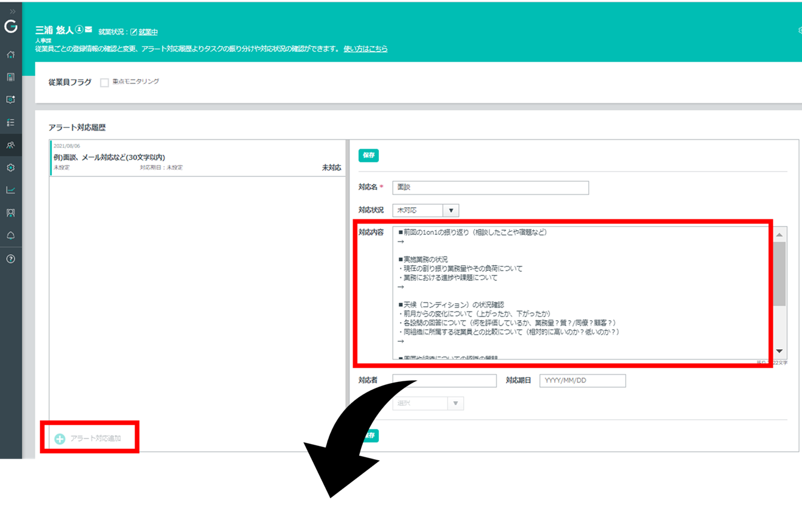Screen dimensions: 802x532
Task: Click the 従業員フラグ label
Action: 70,82
